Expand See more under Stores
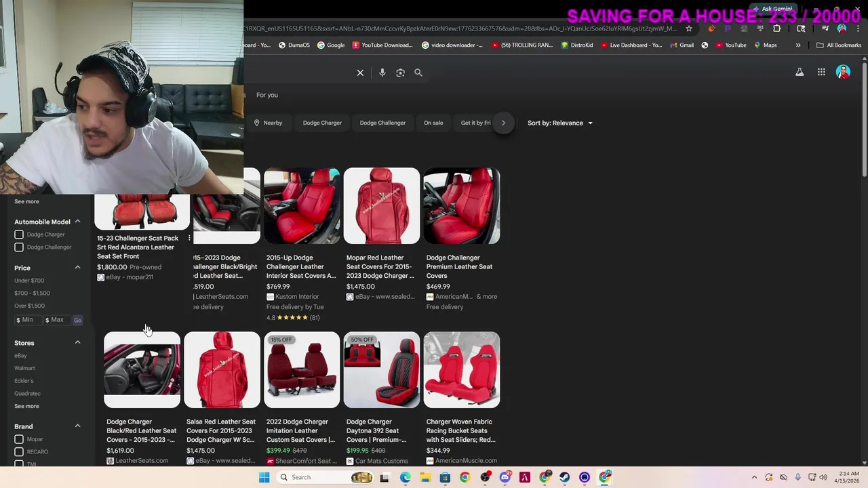This screenshot has width=868, height=488. click(x=26, y=406)
